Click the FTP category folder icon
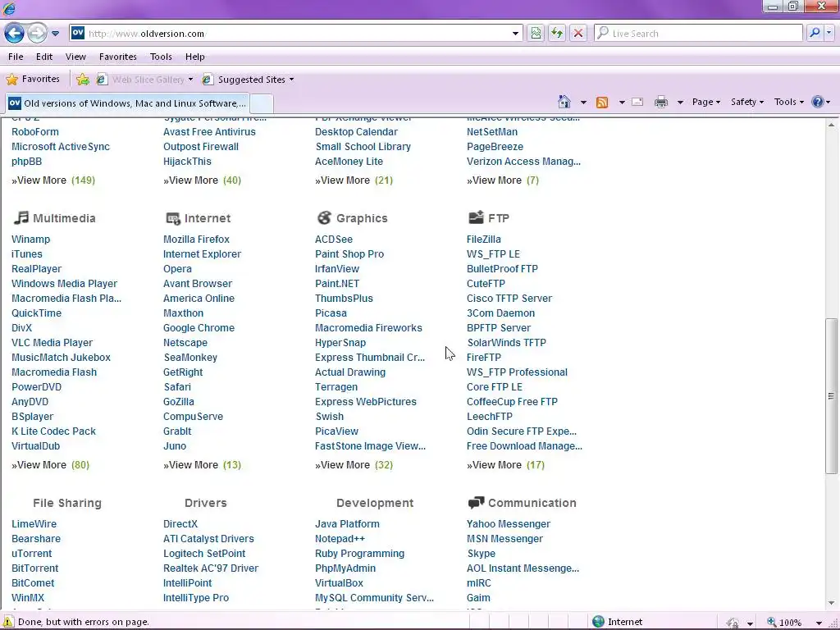 (476, 217)
